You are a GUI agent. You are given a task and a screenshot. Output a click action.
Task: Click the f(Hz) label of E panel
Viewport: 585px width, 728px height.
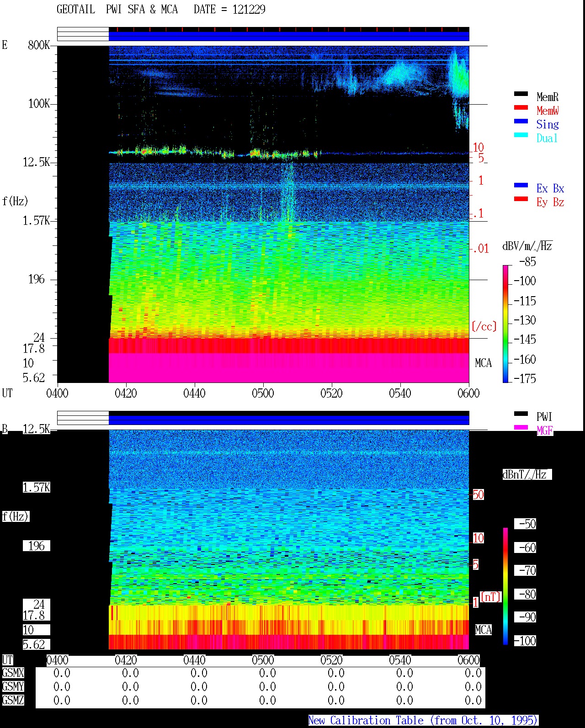[15, 201]
